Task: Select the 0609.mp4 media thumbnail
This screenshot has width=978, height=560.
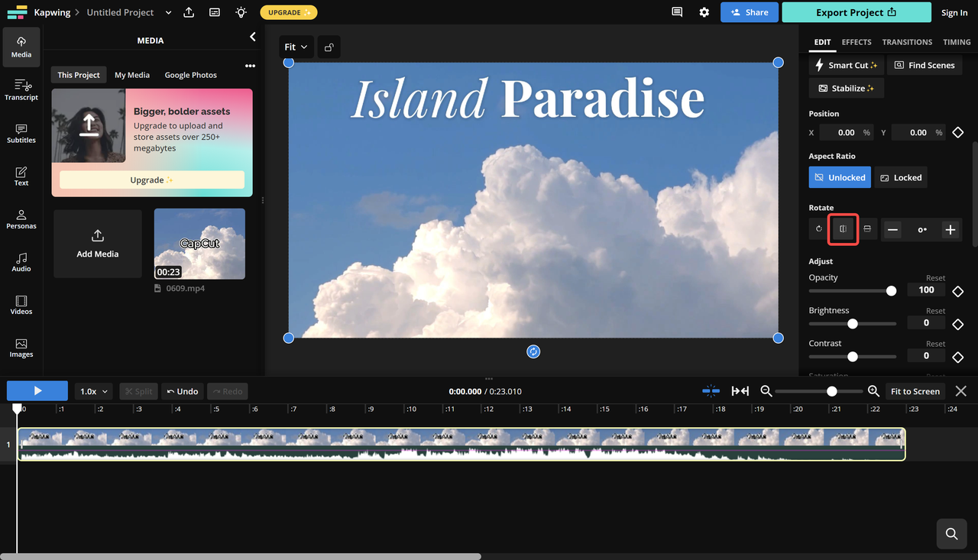Action: point(199,244)
